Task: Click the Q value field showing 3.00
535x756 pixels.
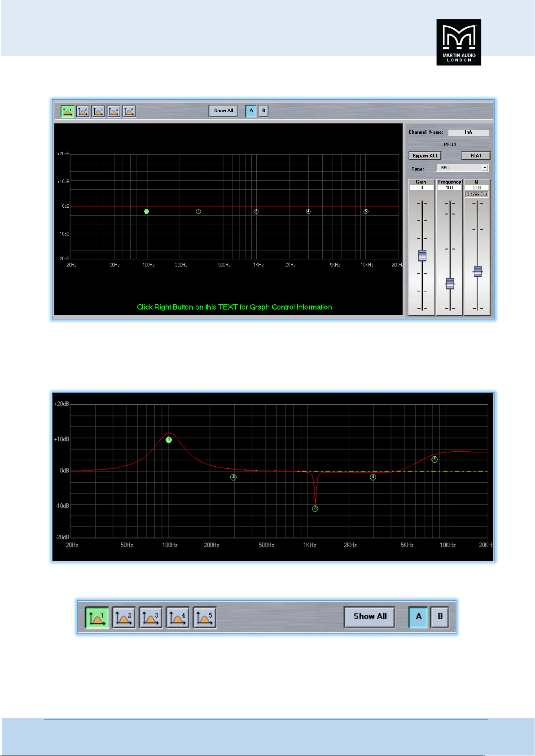Action: tap(477, 188)
